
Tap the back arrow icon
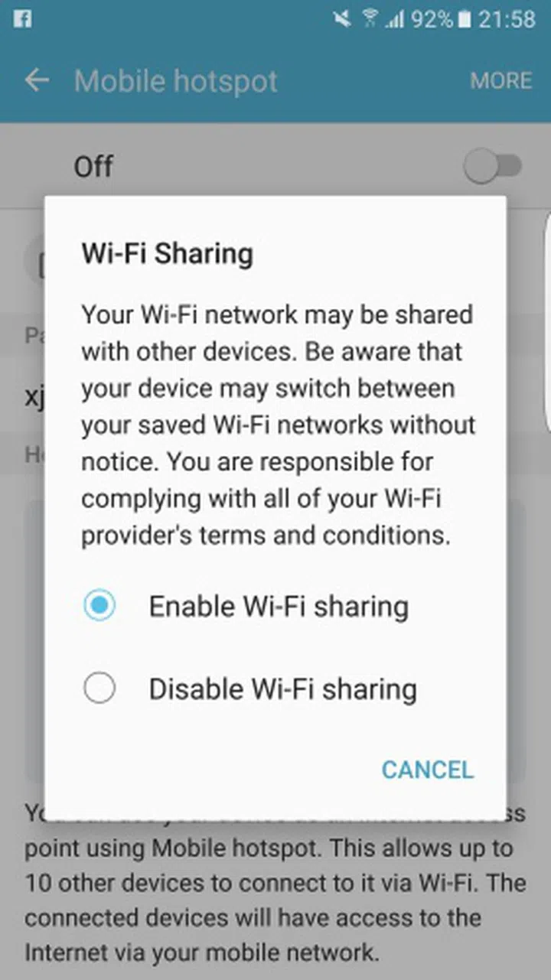point(37,80)
